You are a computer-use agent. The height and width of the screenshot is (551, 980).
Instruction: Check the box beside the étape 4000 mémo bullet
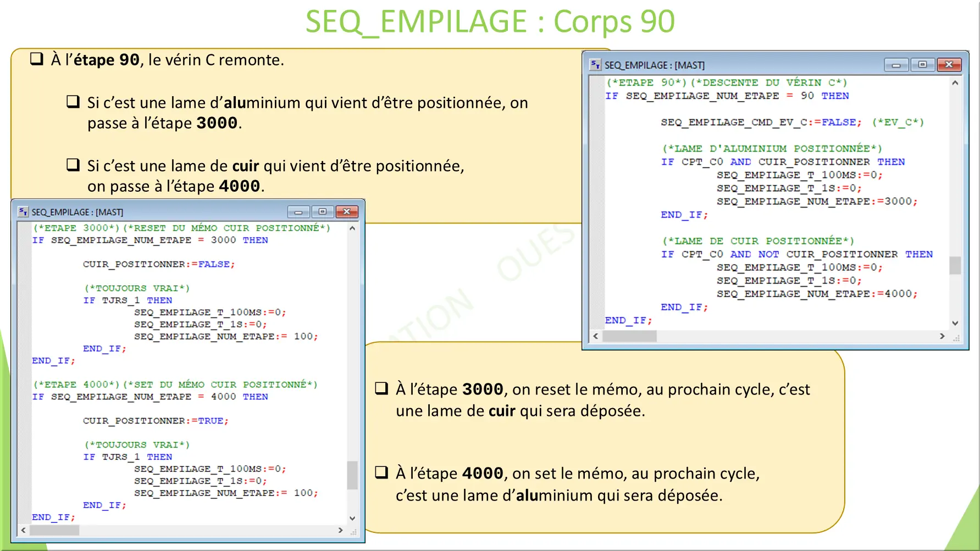click(x=381, y=473)
